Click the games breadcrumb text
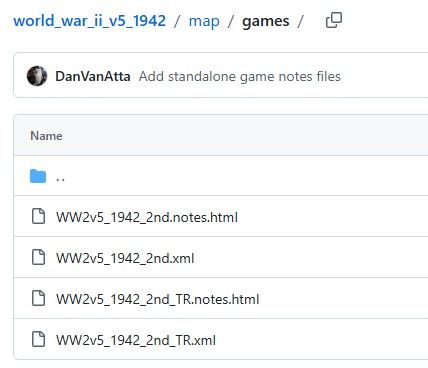Image resolution: width=428 pixels, height=368 pixels. coord(266,22)
